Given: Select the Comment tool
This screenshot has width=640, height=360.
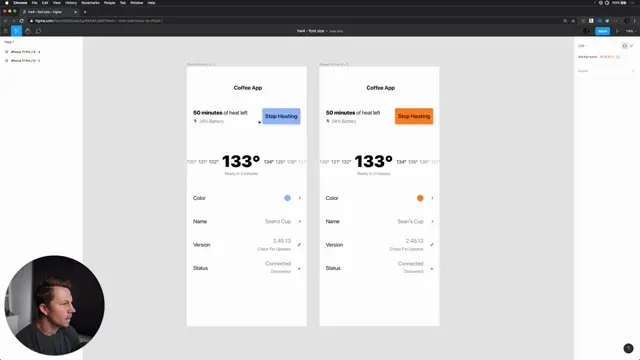Looking at the screenshot, I should point(38,31).
